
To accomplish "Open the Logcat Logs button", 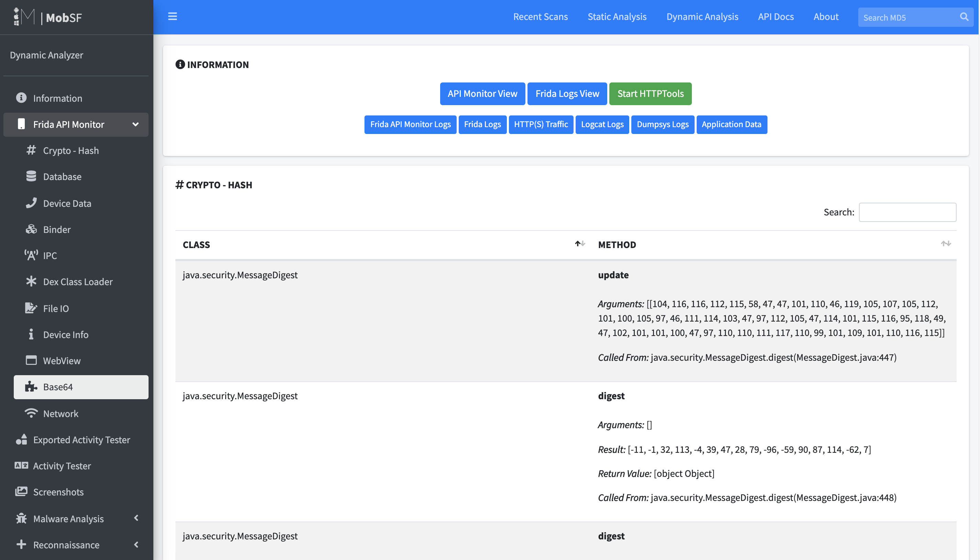I will (602, 124).
